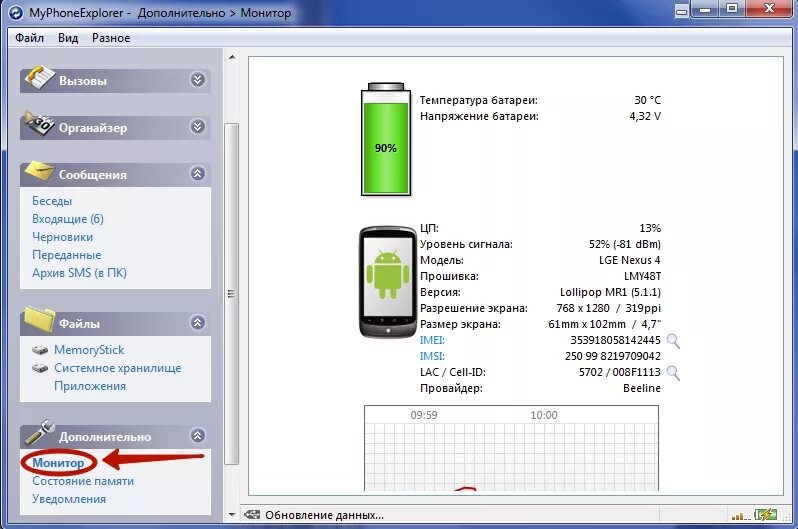
Task: Open Черновики folder
Action: [63, 237]
